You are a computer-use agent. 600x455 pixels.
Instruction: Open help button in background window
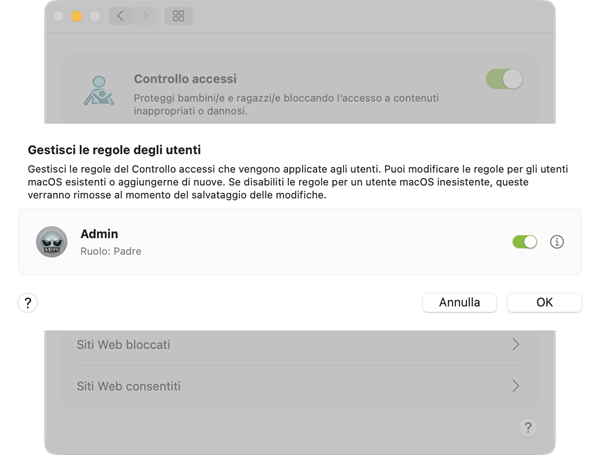click(528, 427)
